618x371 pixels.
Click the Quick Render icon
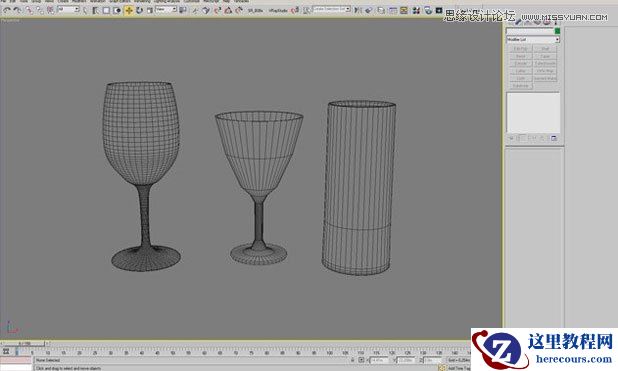(439, 10)
